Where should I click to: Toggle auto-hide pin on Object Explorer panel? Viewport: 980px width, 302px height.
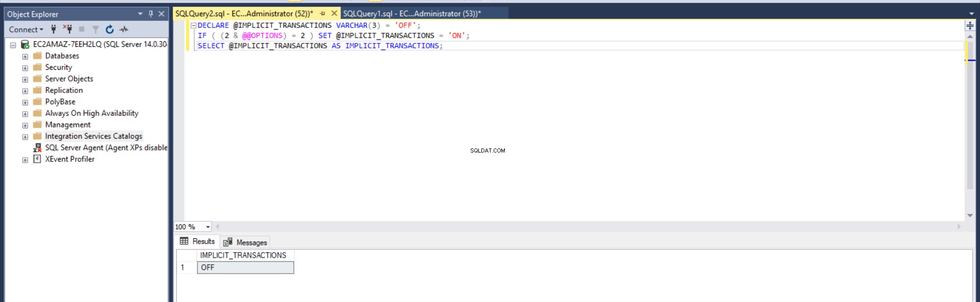point(151,14)
